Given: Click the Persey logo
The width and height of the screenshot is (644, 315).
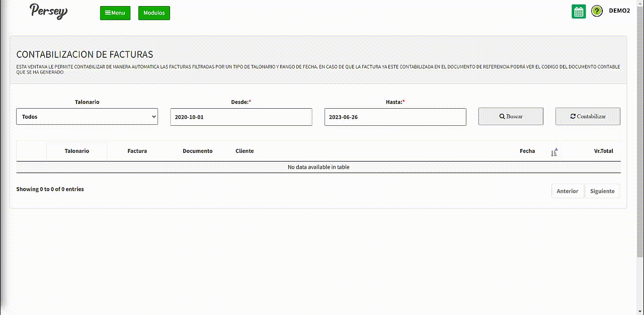Looking at the screenshot, I should (x=48, y=11).
